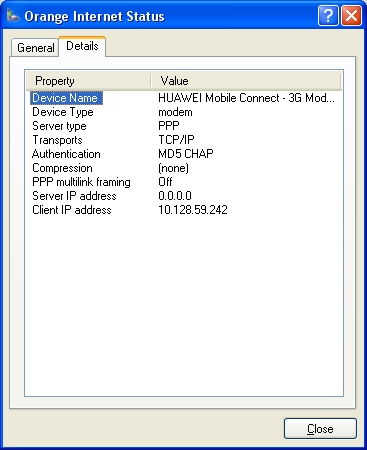Click the Value column header

(x=246, y=81)
